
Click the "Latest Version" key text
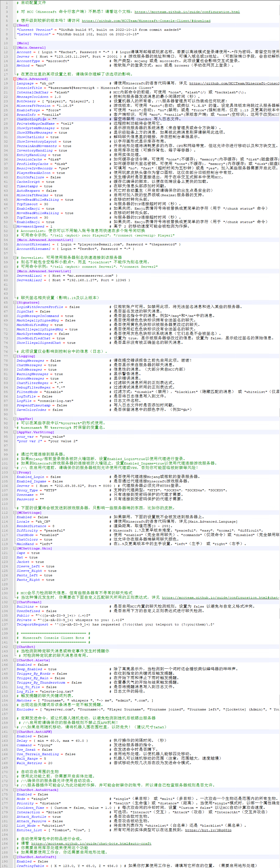[33, 34]
